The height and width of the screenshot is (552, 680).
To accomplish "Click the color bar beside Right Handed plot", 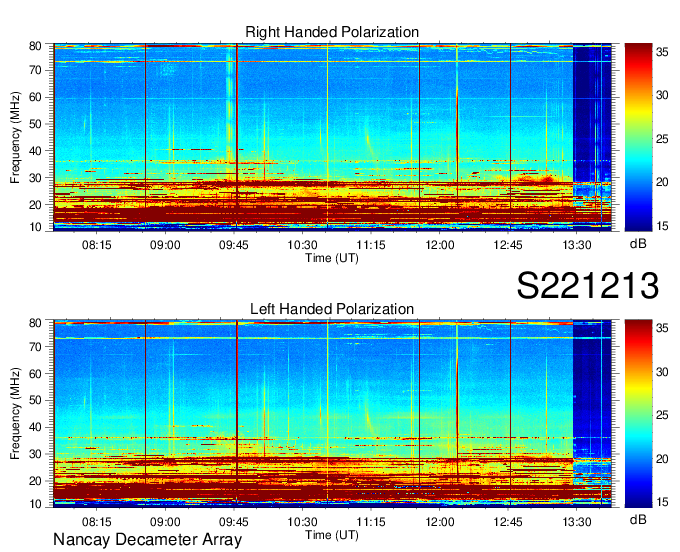I will point(638,137).
